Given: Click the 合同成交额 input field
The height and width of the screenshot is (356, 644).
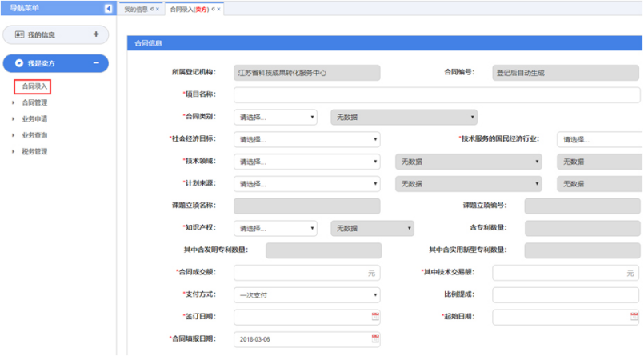Looking at the screenshot, I should [307, 273].
